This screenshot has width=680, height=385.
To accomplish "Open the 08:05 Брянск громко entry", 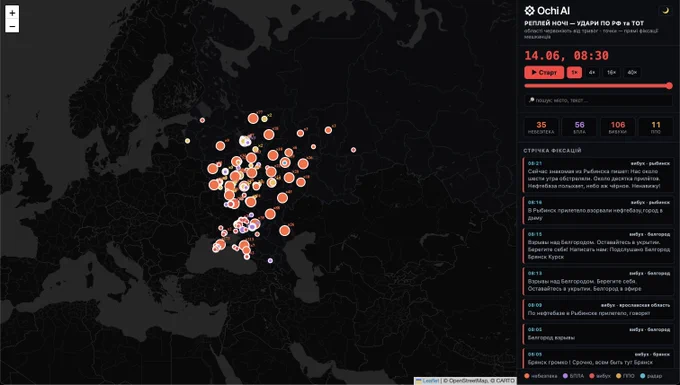I will pyautogui.click(x=598, y=359).
